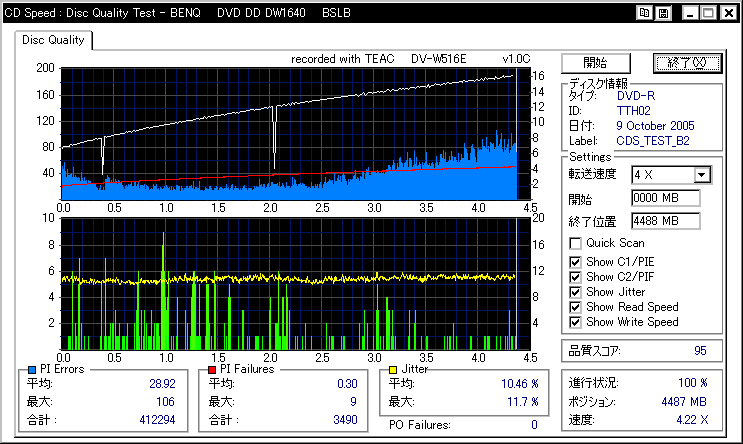Image resolution: width=743 pixels, height=444 pixels.
Task: Toggle Show C2/PIF checkbox
Action: 575,277
